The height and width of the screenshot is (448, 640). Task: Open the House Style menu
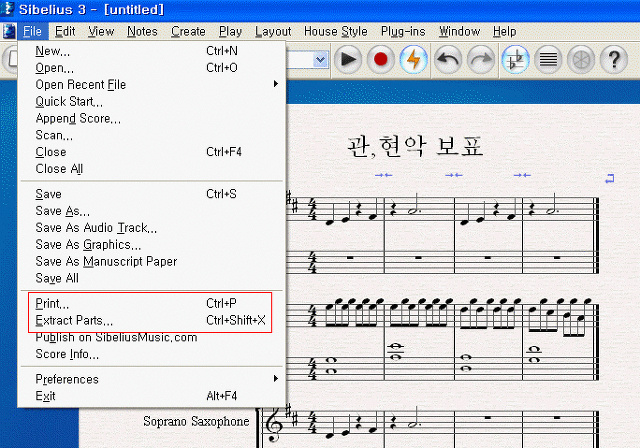click(336, 31)
